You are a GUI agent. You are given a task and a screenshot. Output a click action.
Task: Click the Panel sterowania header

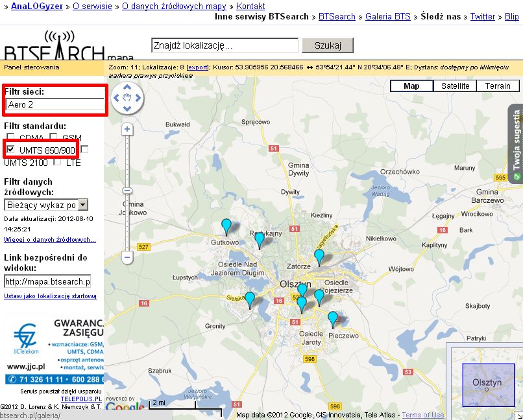click(32, 67)
